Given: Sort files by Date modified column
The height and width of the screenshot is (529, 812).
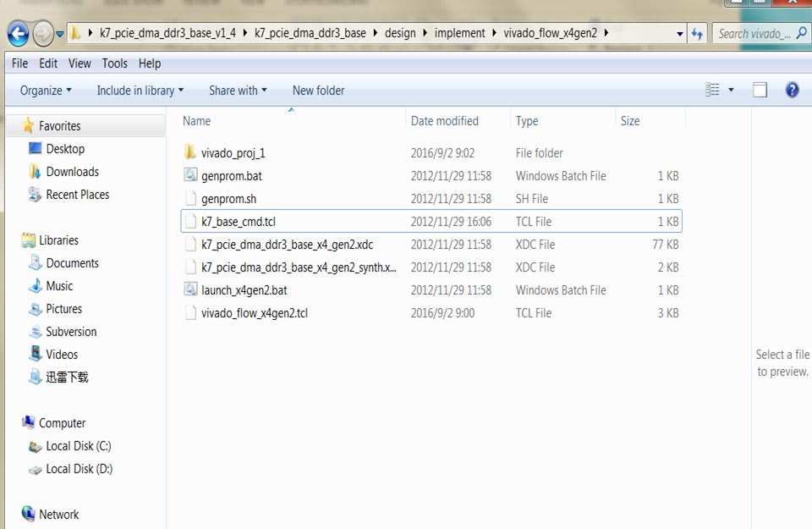Looking at the screenshot, I should click(x=445, y=121).
